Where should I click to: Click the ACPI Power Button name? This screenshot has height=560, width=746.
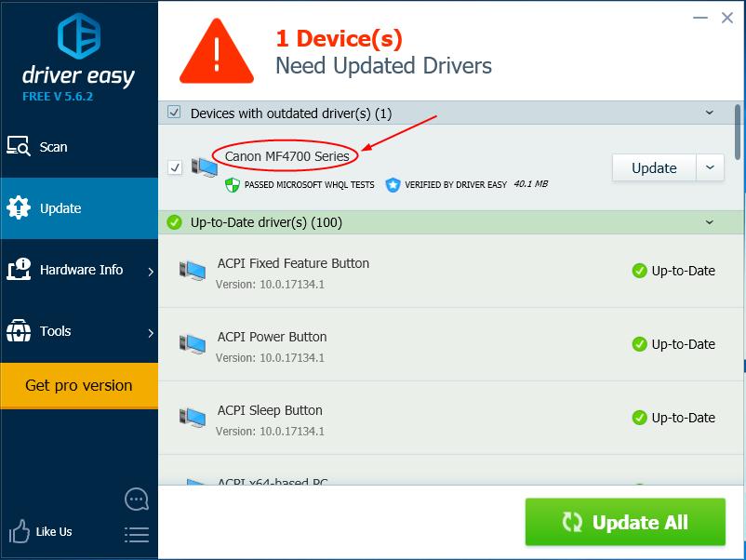point(273,337)
